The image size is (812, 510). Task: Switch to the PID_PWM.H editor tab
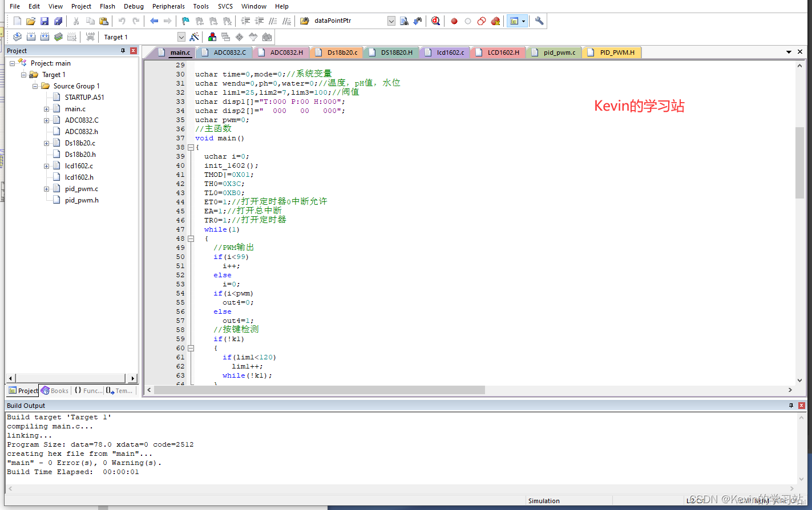(x=613, y=52)
